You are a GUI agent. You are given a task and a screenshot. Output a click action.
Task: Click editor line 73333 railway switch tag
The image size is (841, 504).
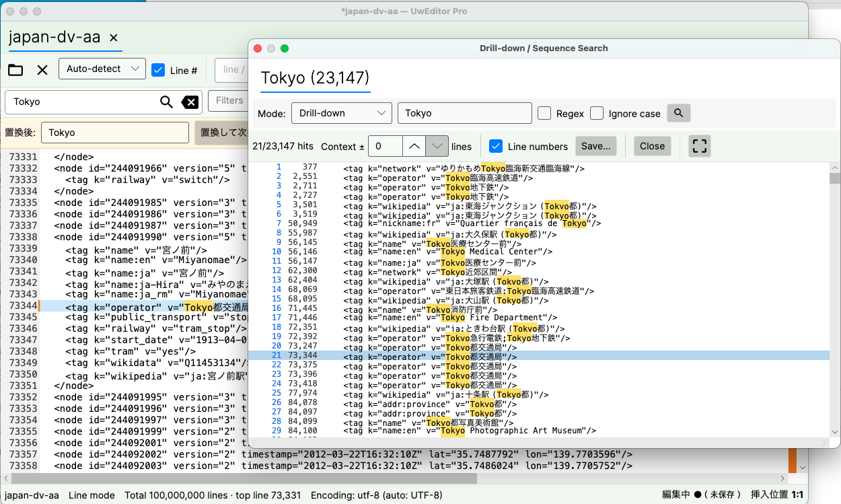tap(147, 180)
